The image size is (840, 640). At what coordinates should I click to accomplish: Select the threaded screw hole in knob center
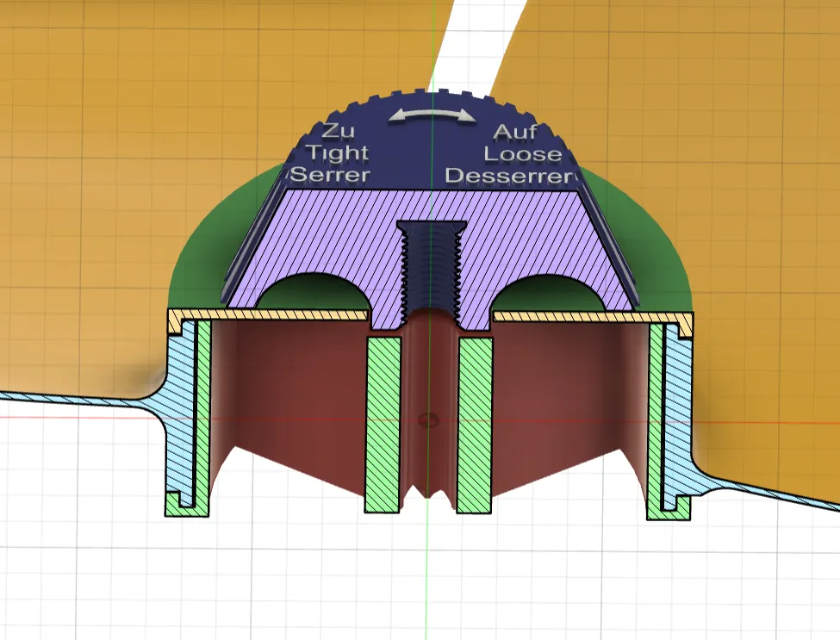(x=430, y=268)
